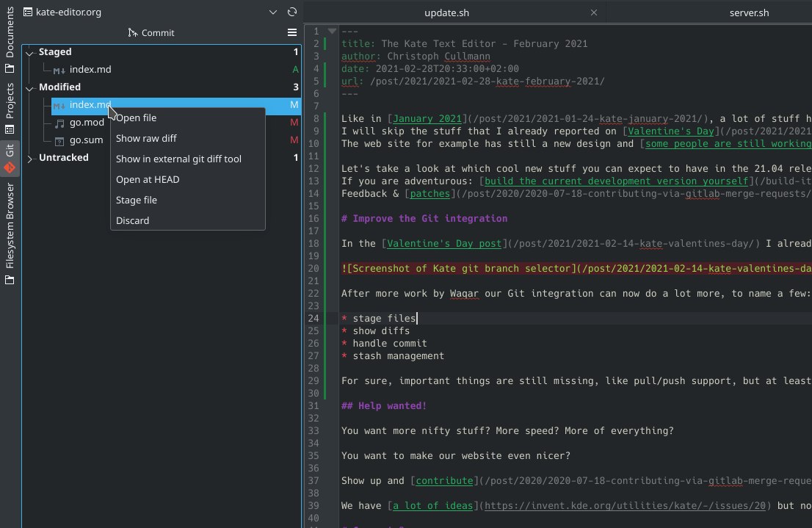Open the Projects sidebar panel
The width and height of the screenshot is (812, 528).
coord(10,108)
